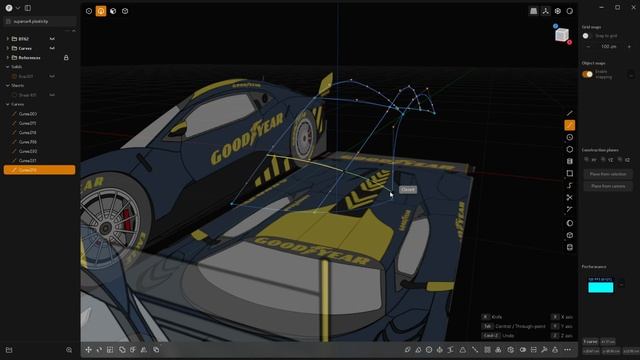
Task: Open the app menu dropdown chevron
Action: click(x=18, y=8)
